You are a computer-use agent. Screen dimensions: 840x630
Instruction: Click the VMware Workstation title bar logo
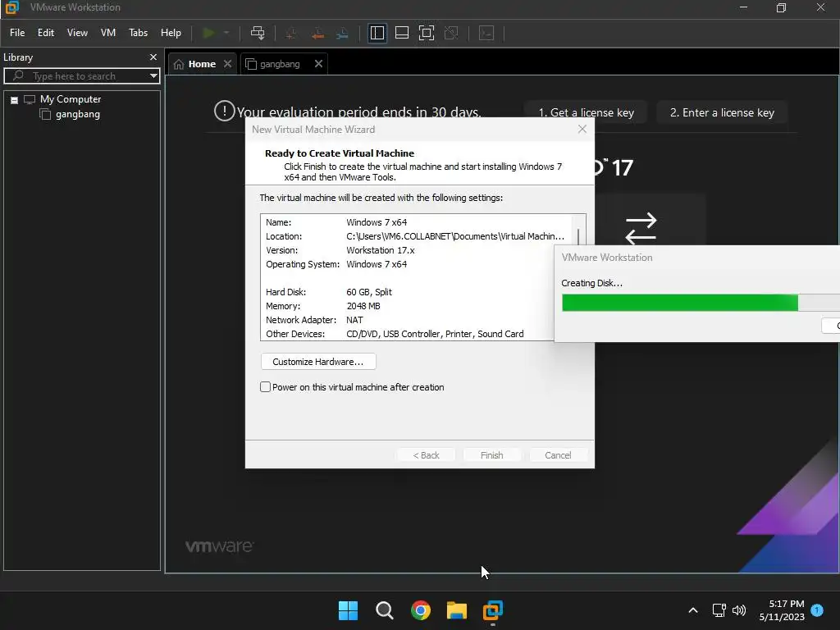11,7
